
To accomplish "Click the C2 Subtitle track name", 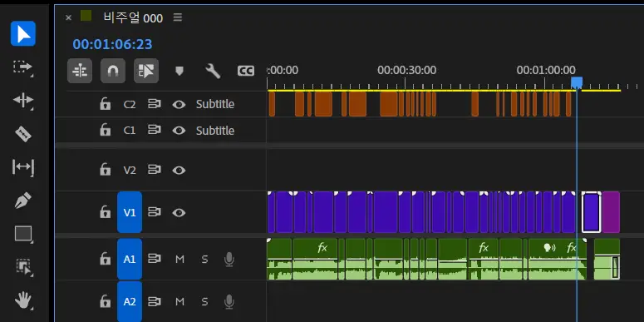I will (x=214, y=104).
